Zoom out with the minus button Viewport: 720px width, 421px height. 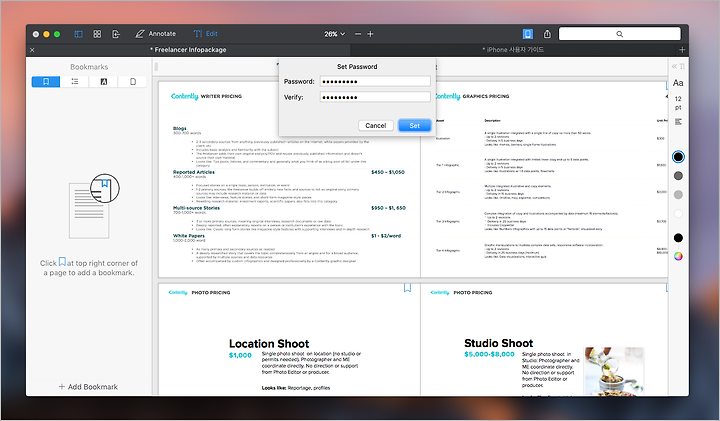click(x=358, y=34)
